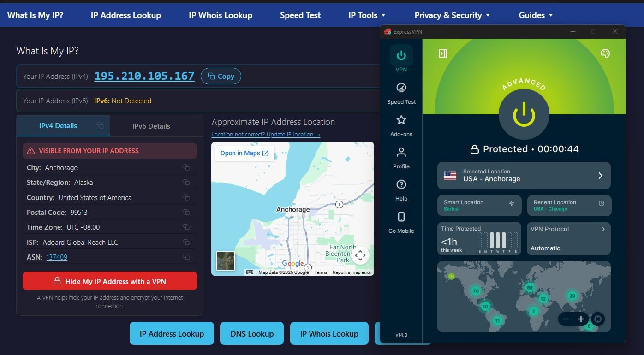Image resolution: width=644 pixels, height=355 pixels.
Task: Open Profile in ExpressVPN sidebar
Action: coord(401,158)
